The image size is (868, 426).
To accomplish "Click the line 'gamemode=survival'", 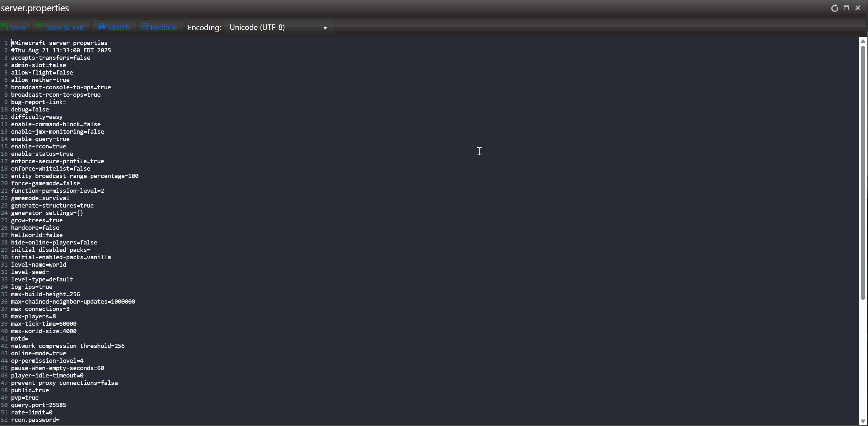I will [40, 198].
